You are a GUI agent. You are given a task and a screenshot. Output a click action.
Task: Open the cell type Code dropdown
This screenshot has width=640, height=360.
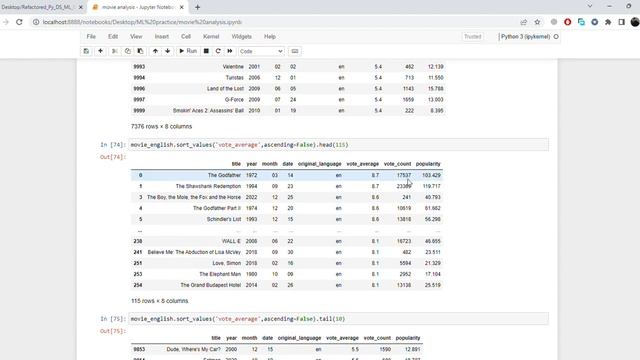pyautogui.click(x=261, y=51)
